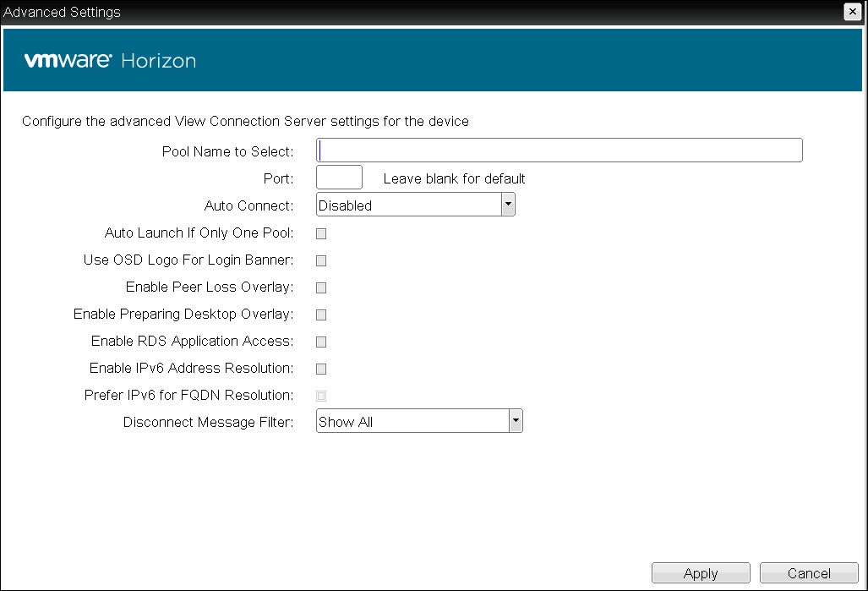Click the 'Disconnect Message Filter:' label
Viewport: 868px width, 591px height.
point(208,423)
